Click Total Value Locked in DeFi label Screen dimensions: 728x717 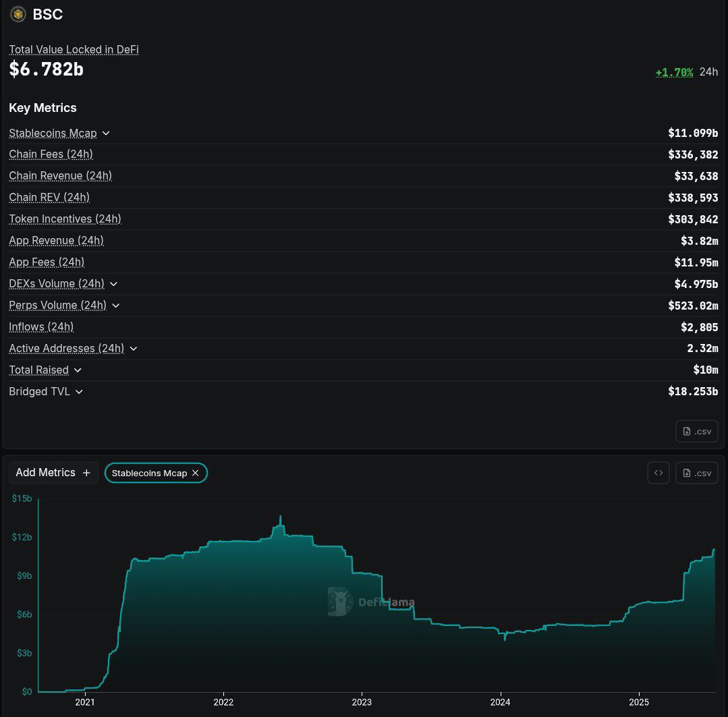click(x=74, y=50)
